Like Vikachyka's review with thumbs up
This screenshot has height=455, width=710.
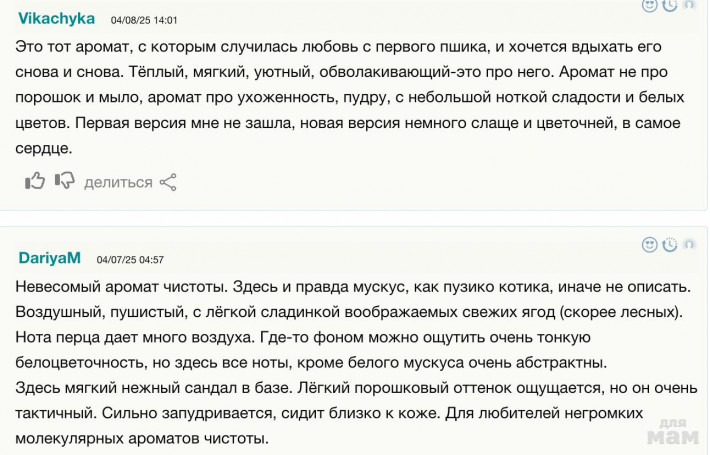pos(35,181)
